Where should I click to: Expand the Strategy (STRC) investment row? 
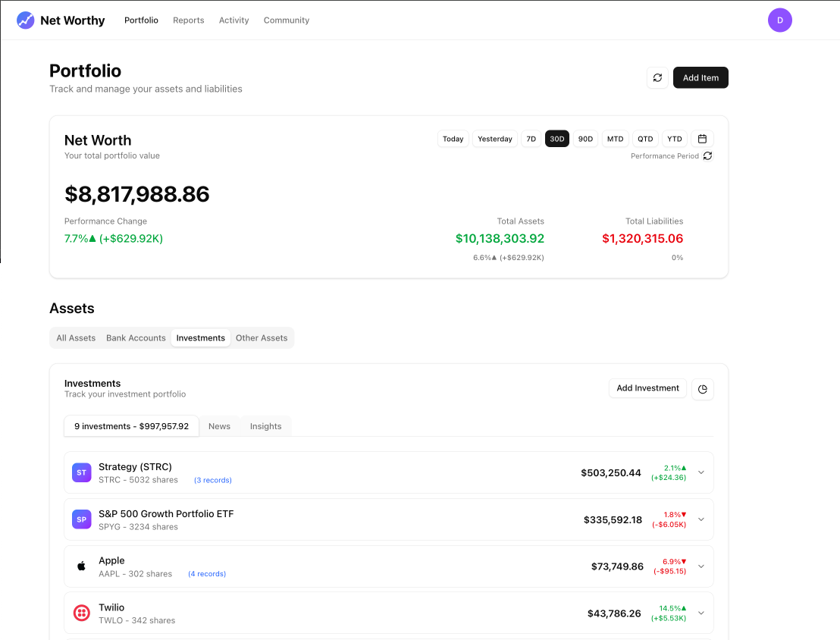701,472
